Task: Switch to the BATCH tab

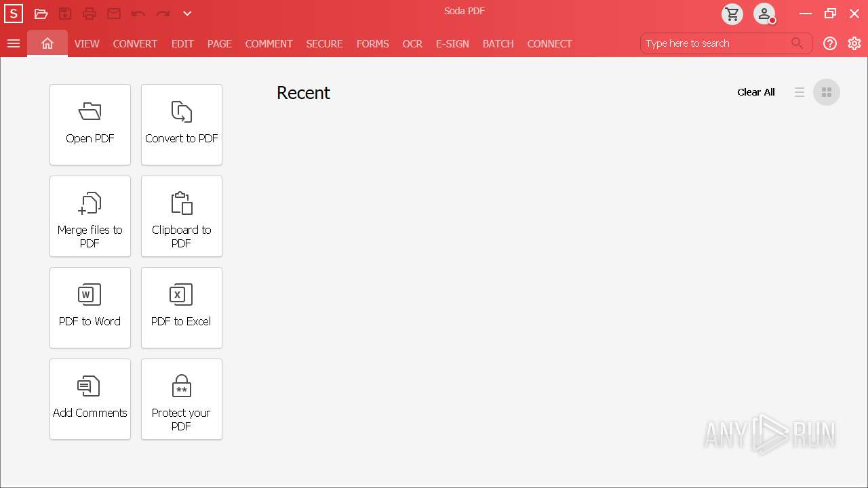Action: (498, 43)
